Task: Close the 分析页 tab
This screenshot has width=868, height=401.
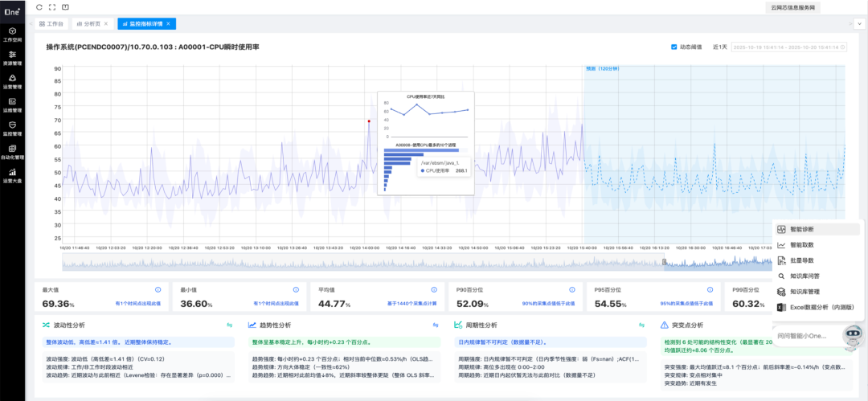Action: tap(110, 24)
